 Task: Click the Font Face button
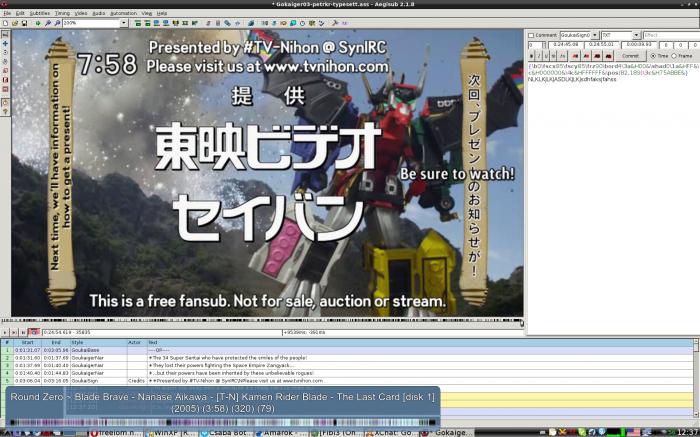click(x=562, y=56)
